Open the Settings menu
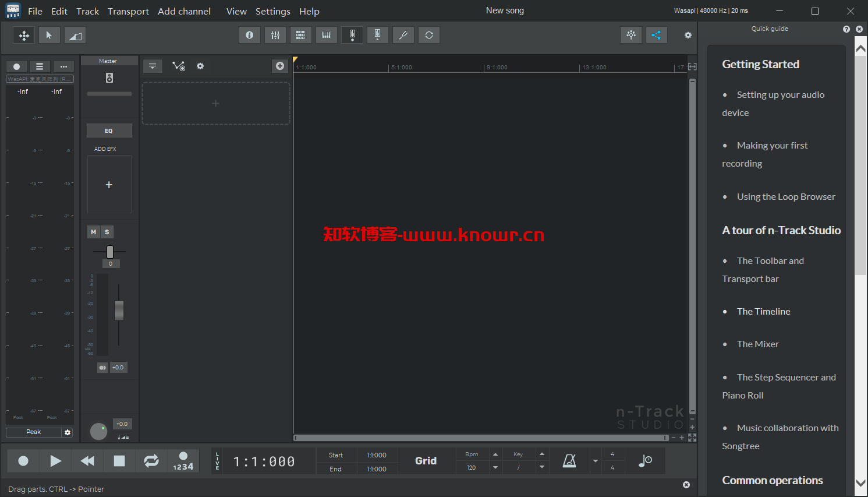 click(273, 11)
